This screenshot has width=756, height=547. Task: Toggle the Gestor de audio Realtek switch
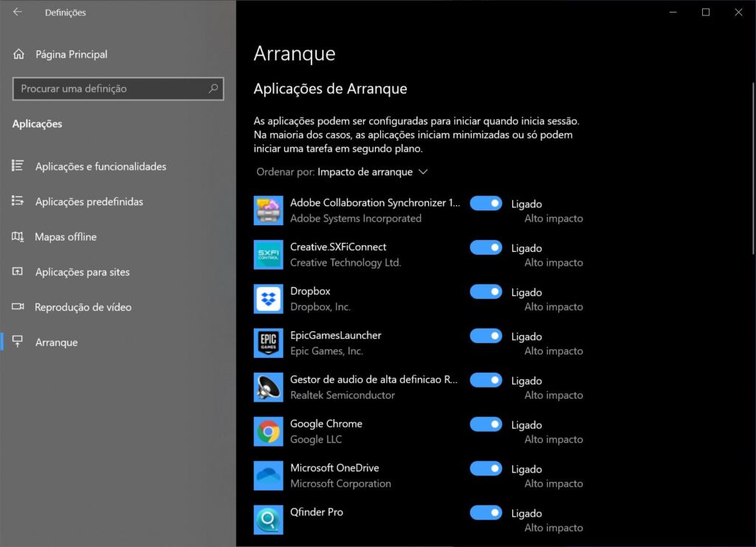pos(486,380)
